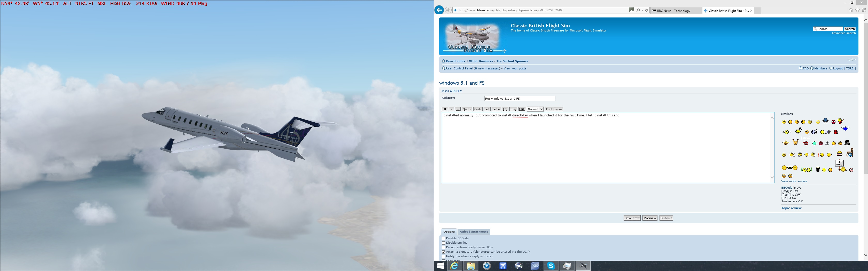Click the browser forward arrow button

click(x=448, y=10)
